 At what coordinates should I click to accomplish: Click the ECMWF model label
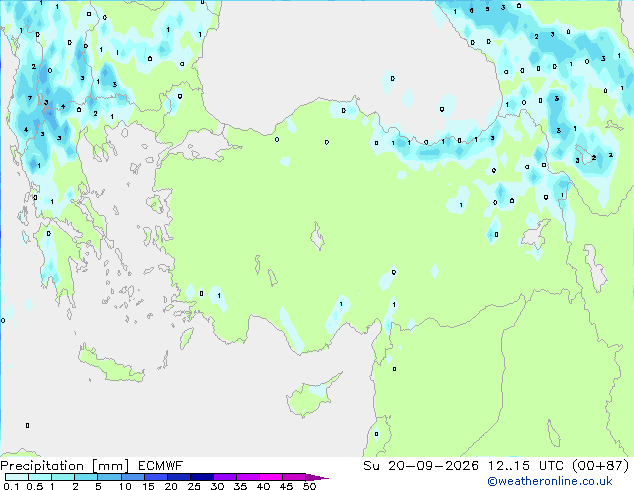pyautogui.click(x=161, y=466)
